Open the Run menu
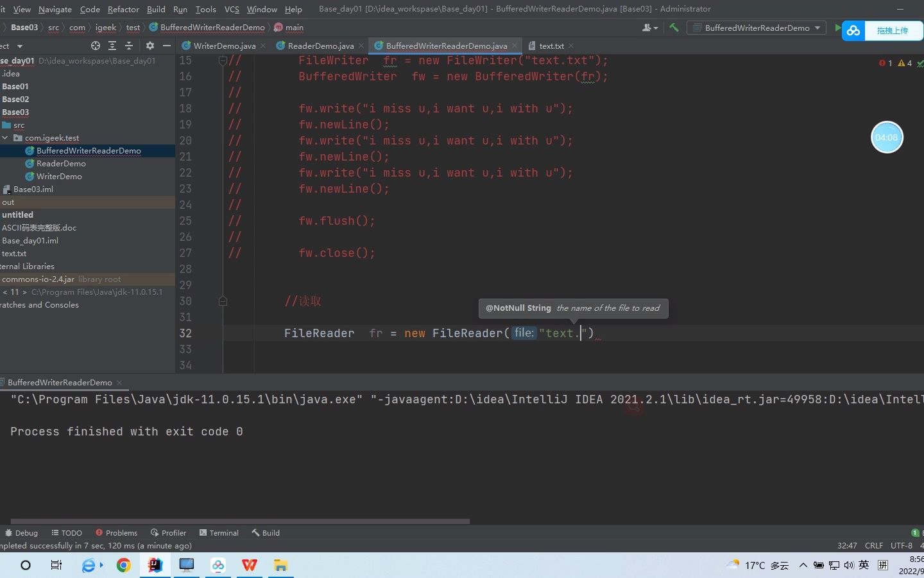This screenshot has width=924, height=578. coord(180,9)
